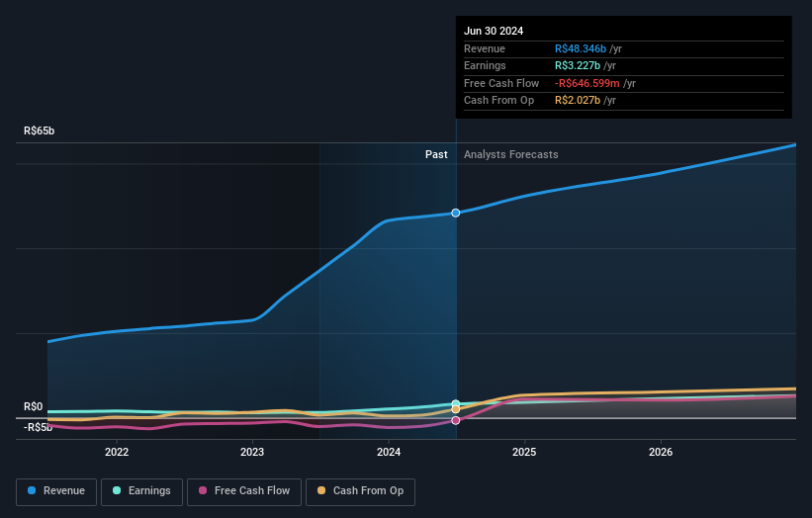Click the R$0 y-axis label
This screenshot has height=518, width=812.
[34, 406]
